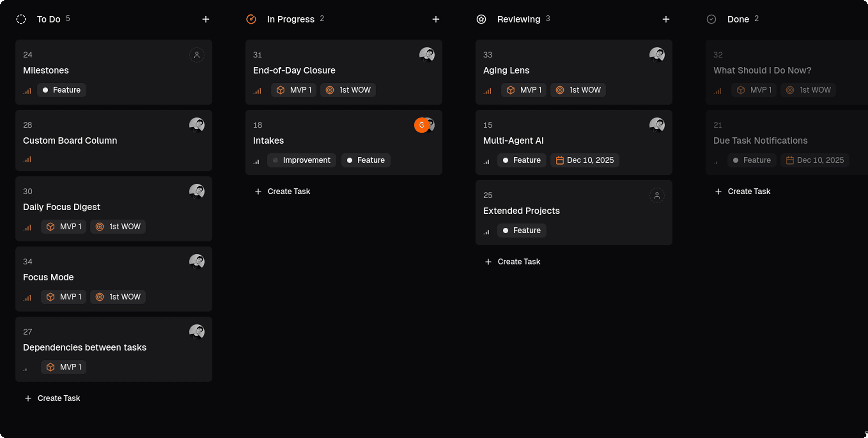Click MVP 1 tag on Dependencies between tasks

tap(64, 367)
